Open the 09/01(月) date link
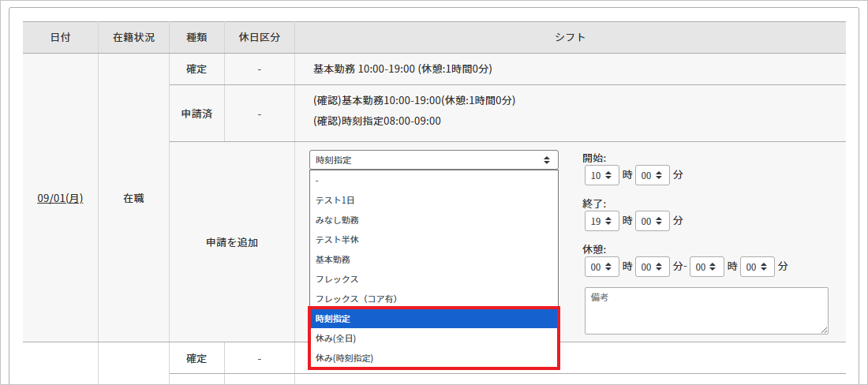 (x=60, y=198)
